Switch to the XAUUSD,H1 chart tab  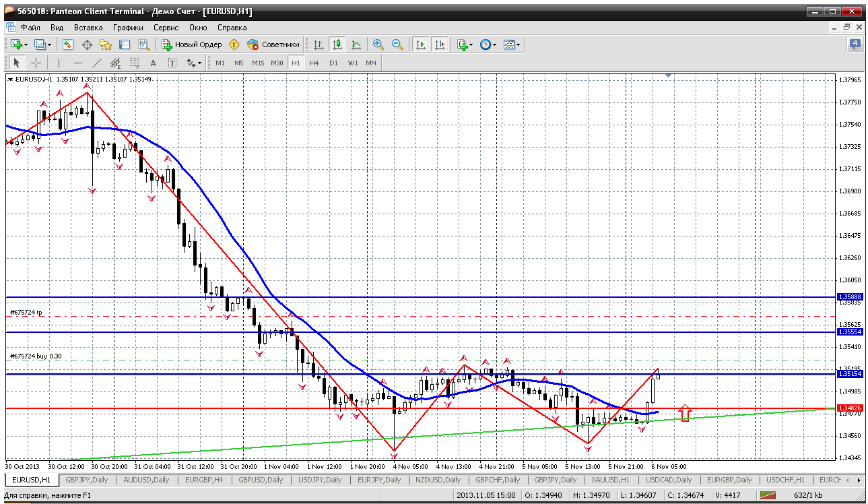(609, 480)
